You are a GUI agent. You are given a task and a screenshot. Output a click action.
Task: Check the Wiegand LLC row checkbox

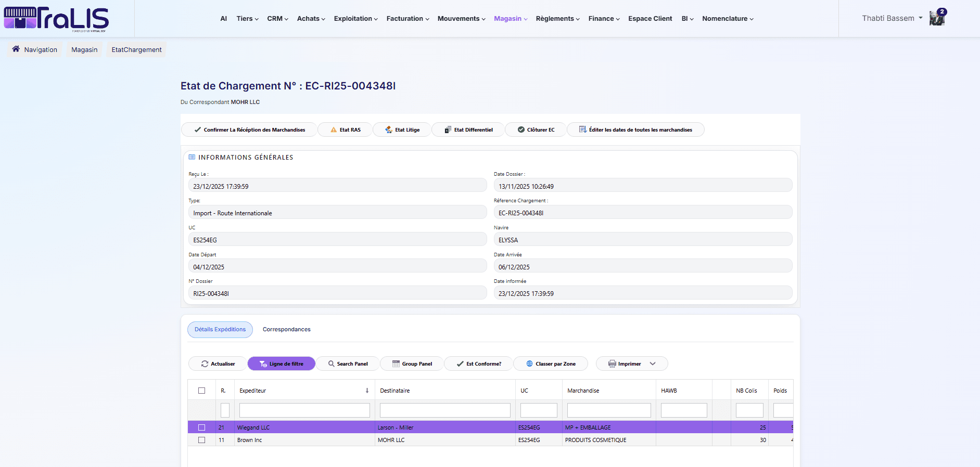(x=202, y=427)
